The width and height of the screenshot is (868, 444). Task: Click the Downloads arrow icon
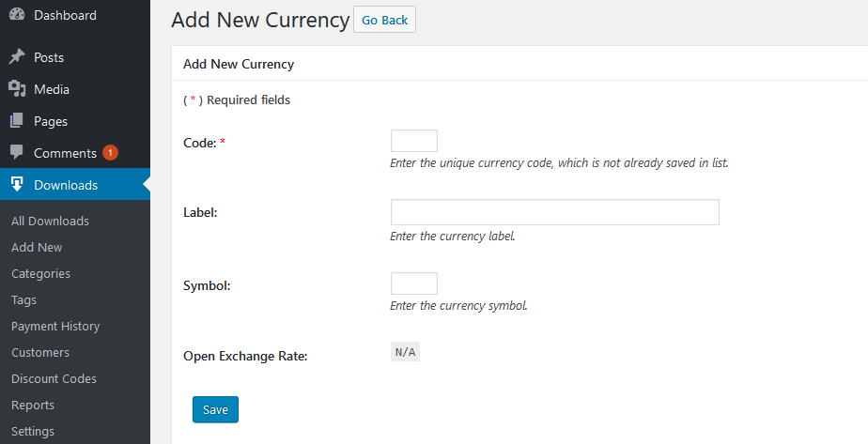17,185
